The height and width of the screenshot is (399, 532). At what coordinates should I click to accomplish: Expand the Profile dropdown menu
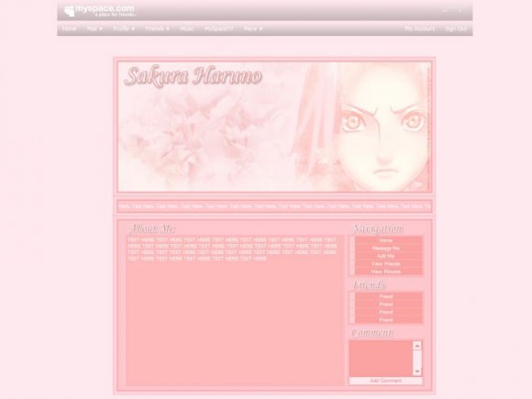(x=124, y=28)
